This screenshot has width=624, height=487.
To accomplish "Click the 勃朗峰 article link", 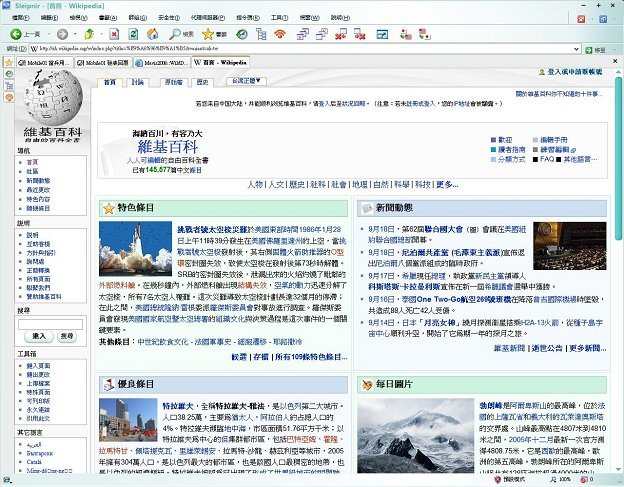I will click(491, 406).
